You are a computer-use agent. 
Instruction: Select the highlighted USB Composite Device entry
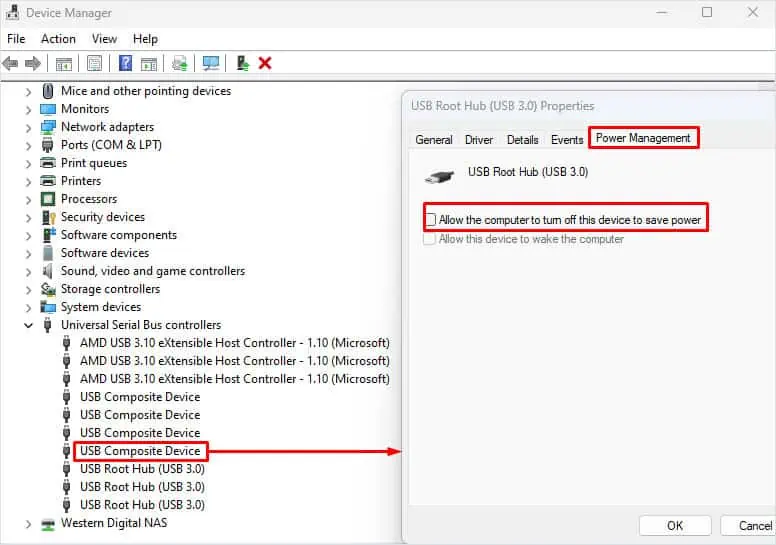[x=140, y=451]
